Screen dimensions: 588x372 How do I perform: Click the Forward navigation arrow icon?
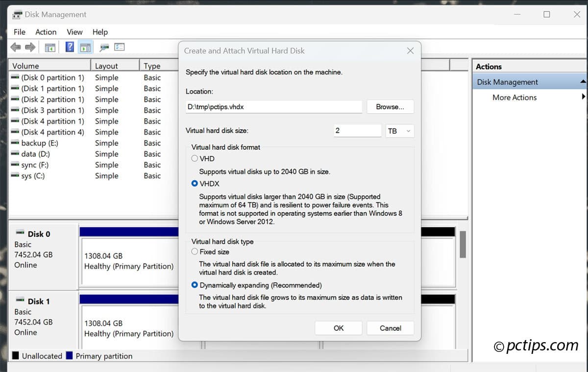click(x=29, y=47)
